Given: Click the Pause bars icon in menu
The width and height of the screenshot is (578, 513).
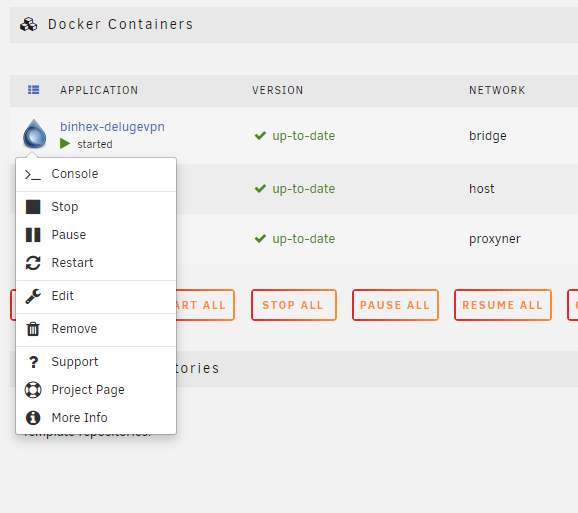Looking at the screenshot, I should tap(33, 235).
